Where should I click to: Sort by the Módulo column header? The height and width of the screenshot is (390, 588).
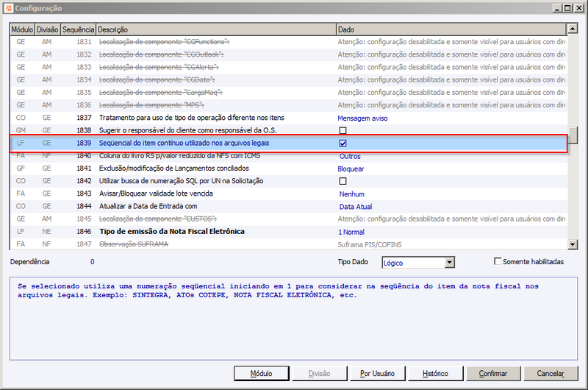(22, 29)
